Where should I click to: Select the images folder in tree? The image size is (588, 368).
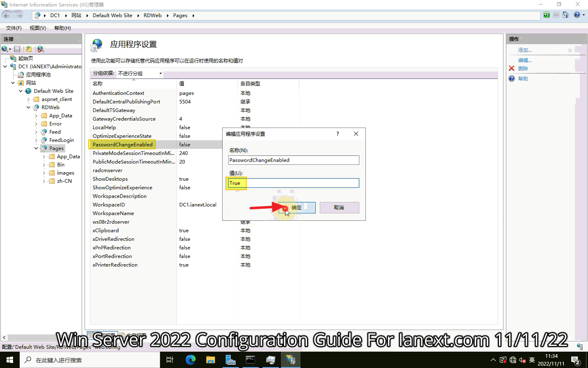pos(66,173)
